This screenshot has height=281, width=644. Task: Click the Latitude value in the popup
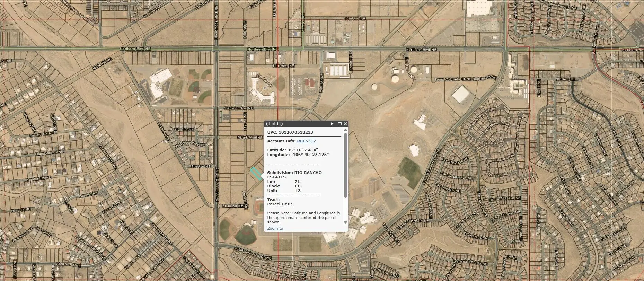coord(302,150)
